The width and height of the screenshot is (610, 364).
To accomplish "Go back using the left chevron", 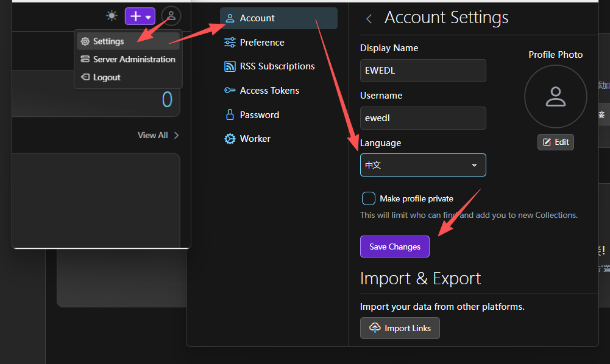I will coord(369,19).
